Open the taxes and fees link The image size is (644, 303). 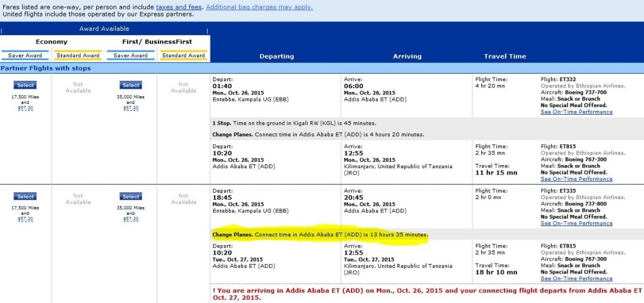coord(179,7)
